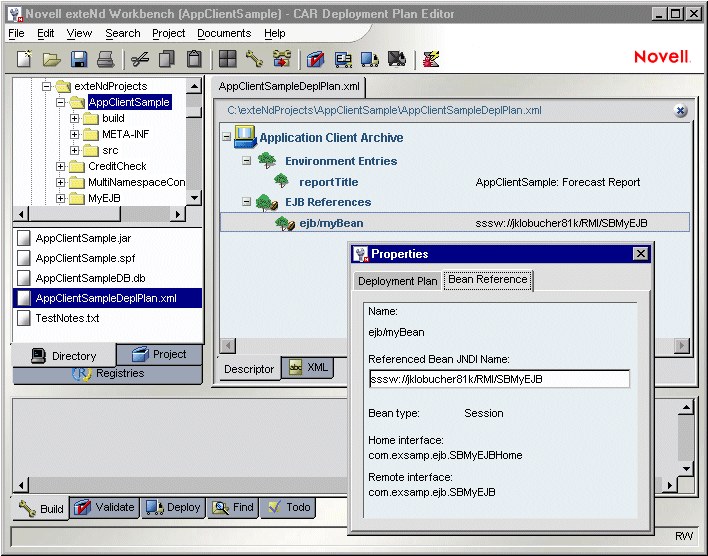Image resolution: width=708 pixels, height=556 pixels.
Task: Expand the CreditCheck folder
Action: coord(61,166)
